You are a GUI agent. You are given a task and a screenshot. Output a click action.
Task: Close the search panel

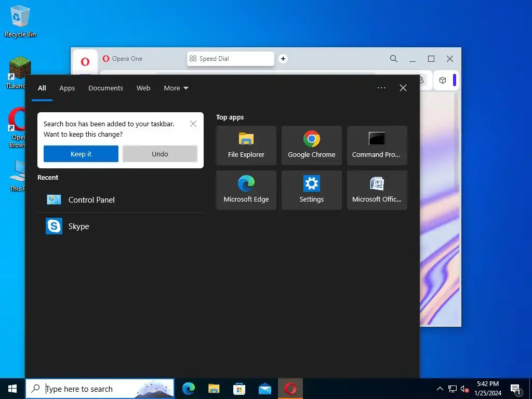(403, 88)
